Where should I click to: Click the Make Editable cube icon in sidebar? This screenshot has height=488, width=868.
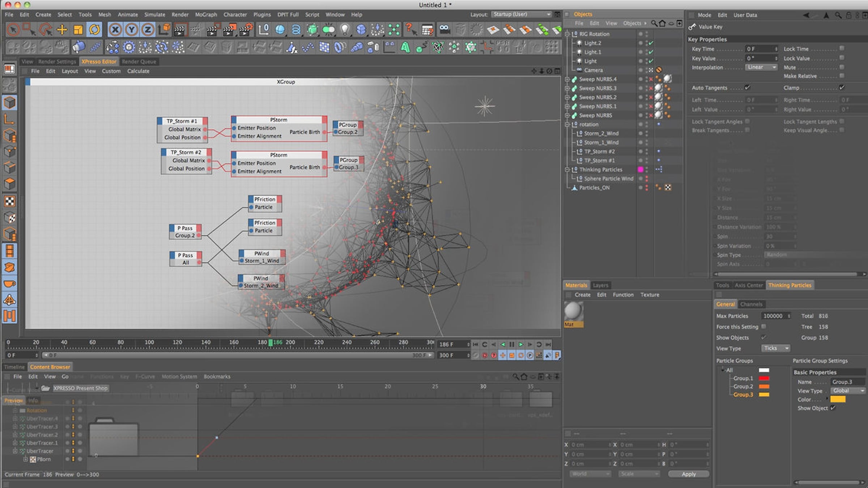tap(10, 103)
